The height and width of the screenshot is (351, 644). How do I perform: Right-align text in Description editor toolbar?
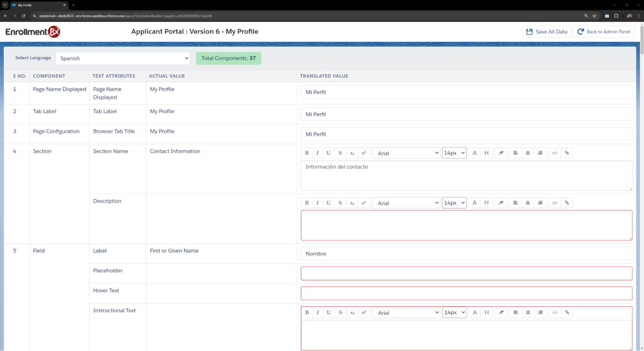[540, 203]
